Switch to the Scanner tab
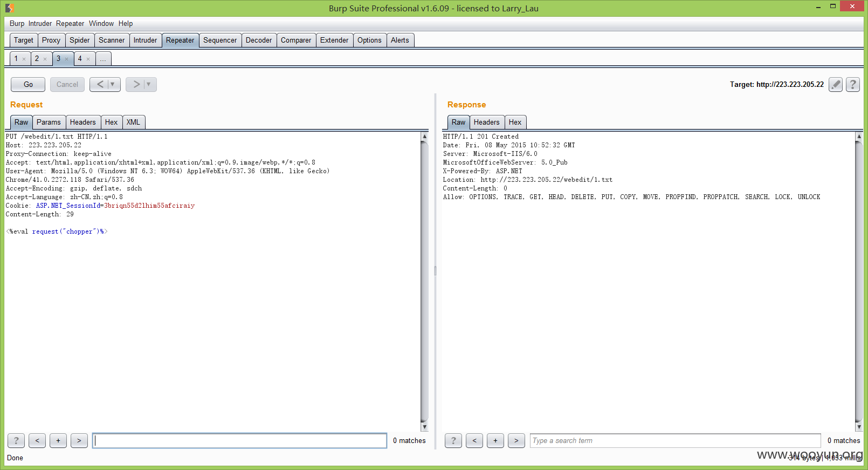Image resolution: width=868 pixels, height=470 pixels. (112, 40)
